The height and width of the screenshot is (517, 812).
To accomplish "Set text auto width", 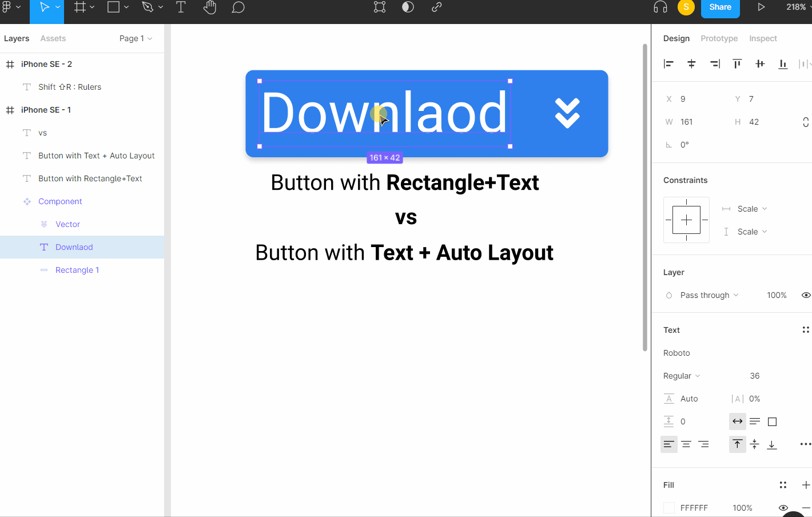I will [738, 421].
